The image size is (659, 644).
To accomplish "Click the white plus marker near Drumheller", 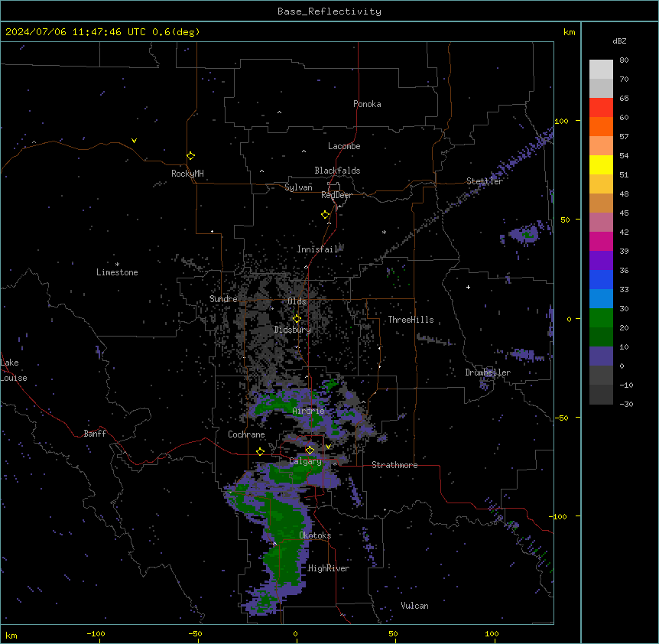I will [x=468, y=287].
